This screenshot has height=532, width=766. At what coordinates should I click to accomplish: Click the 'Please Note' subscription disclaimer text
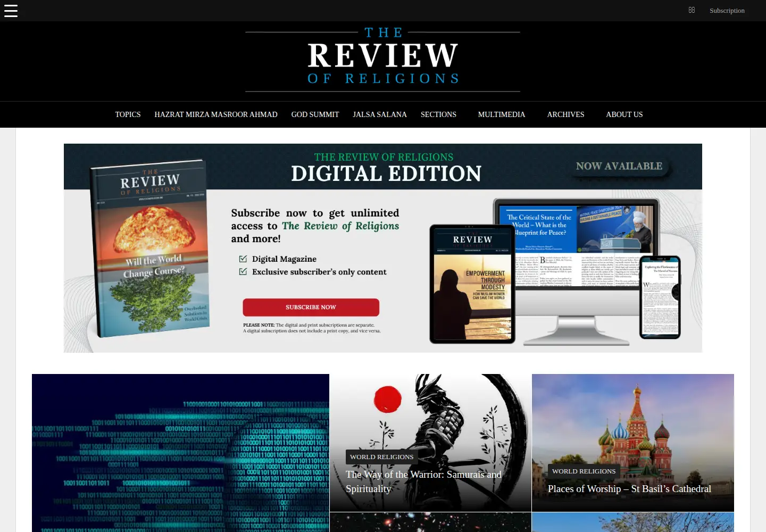click(312, 328)
